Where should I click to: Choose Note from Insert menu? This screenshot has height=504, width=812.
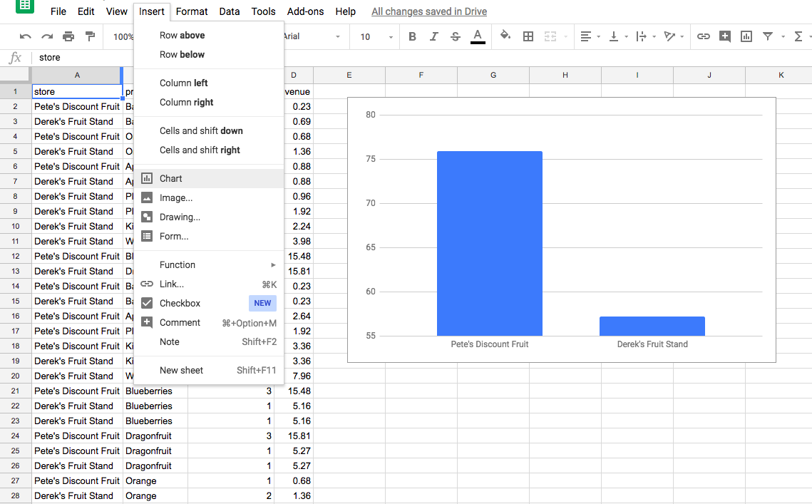point(209,341)
